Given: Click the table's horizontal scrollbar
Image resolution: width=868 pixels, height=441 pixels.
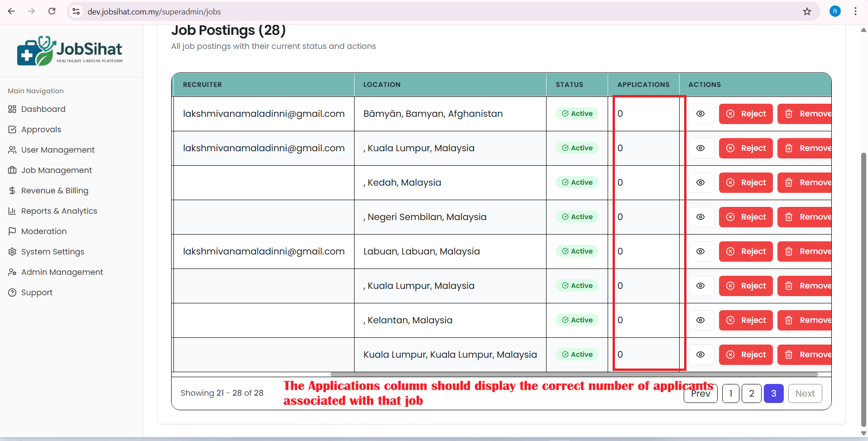Looking at the screenshot, I should [574, 374].
